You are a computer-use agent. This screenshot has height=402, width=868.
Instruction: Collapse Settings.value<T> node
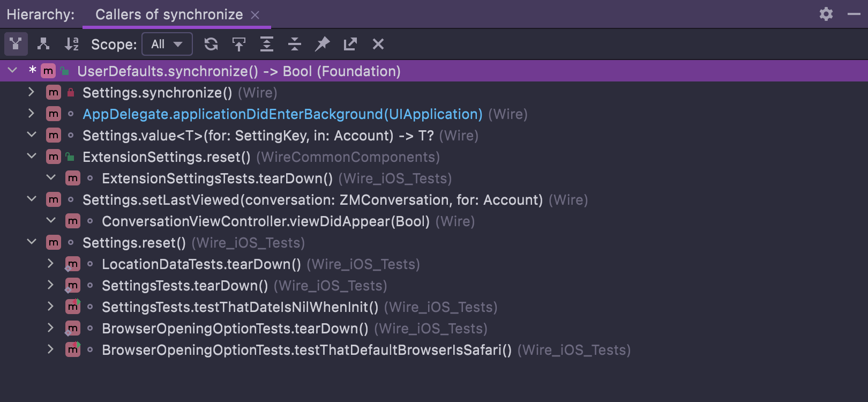coord(32,135)
